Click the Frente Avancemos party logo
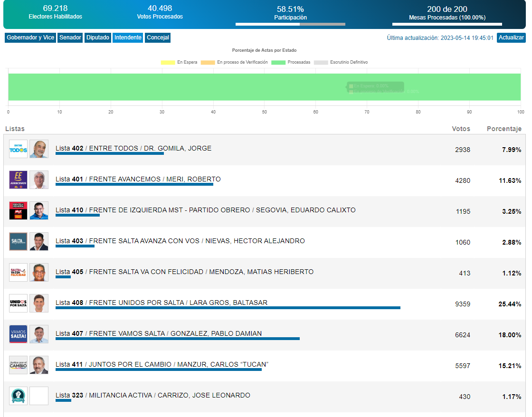 point(19,180)
